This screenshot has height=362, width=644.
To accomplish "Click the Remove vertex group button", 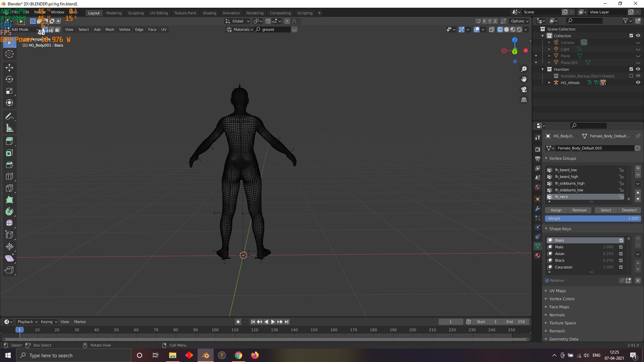I will tap(579, 210).
